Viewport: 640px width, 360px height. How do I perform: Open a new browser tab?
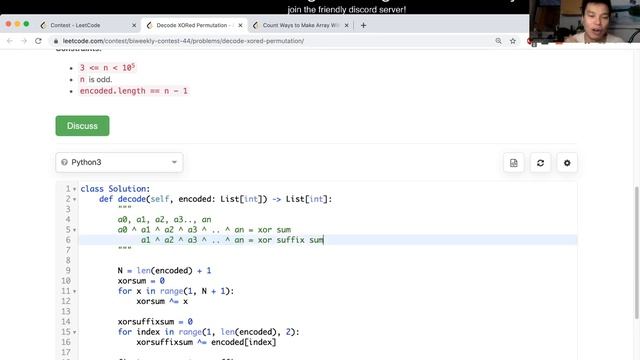point(363,25)
